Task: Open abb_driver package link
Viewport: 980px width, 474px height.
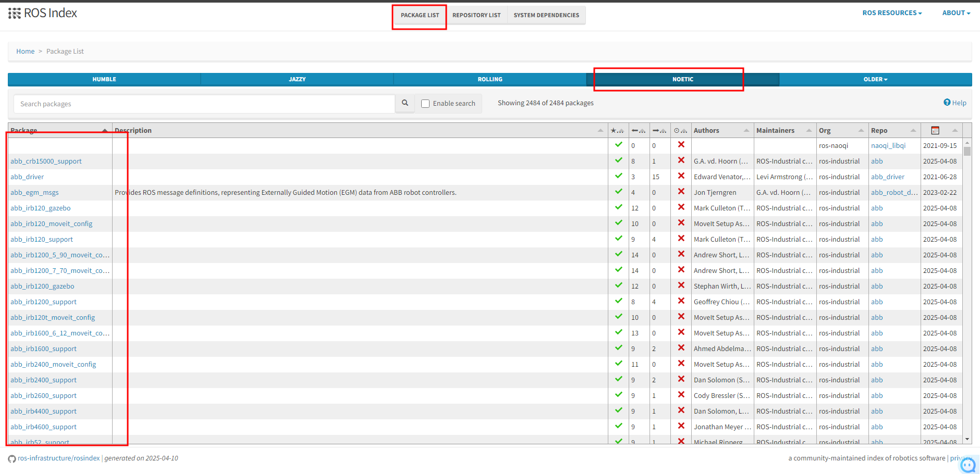Action: (x=27, y=177)
